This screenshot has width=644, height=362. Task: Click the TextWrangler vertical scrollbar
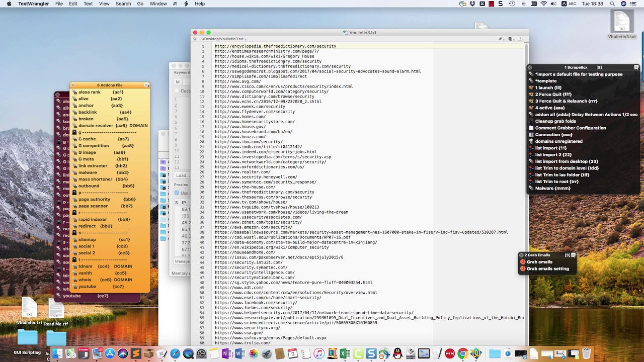[x=526, y=194]
